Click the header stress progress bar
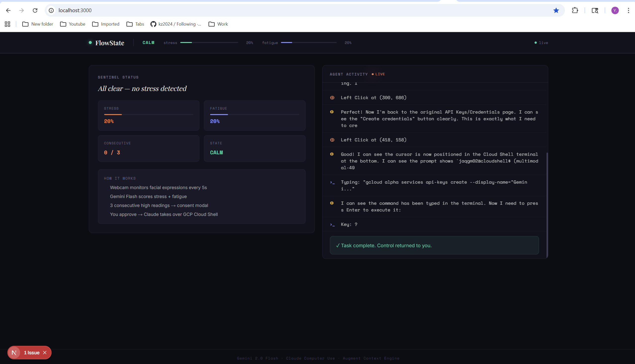This screenshot has height=364, width=635. point(209,42)
